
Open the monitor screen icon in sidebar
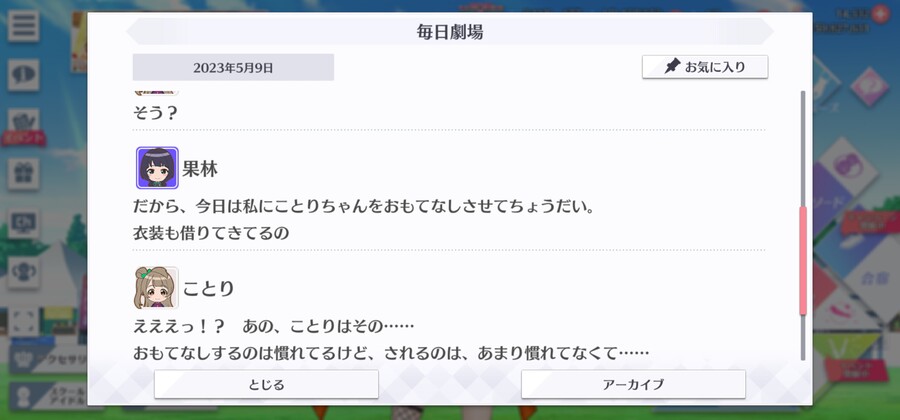[x=24, y=223]
